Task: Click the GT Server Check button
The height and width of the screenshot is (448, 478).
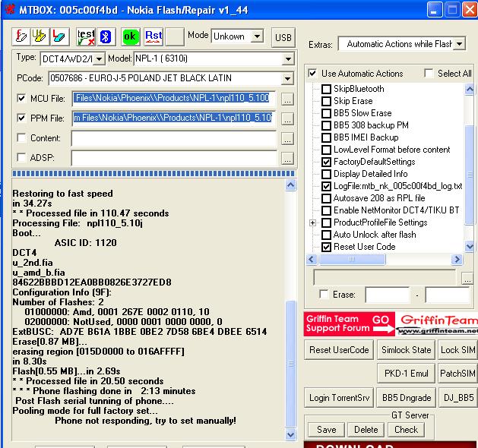Action: [x=406, y=430]
